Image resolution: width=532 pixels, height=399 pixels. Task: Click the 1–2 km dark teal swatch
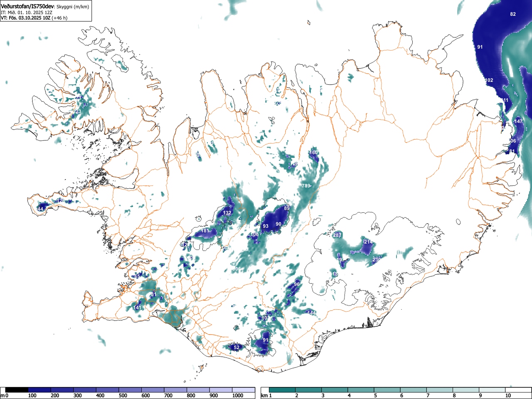point(282,390)
